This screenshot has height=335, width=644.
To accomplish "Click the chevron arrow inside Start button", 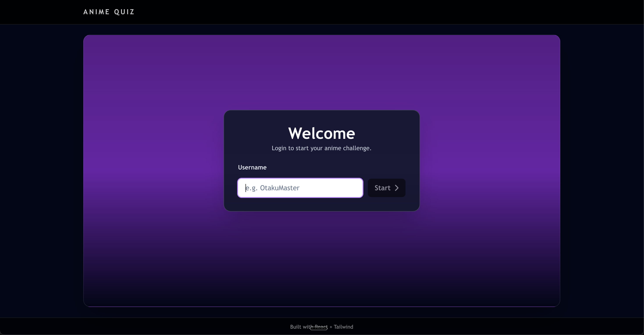I will (397, 188).
